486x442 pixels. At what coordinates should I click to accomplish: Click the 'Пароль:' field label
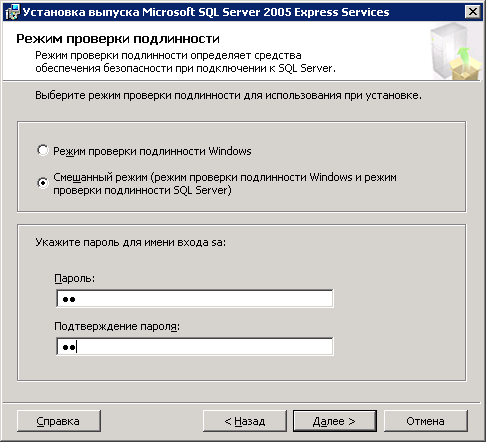pos(75,278)
